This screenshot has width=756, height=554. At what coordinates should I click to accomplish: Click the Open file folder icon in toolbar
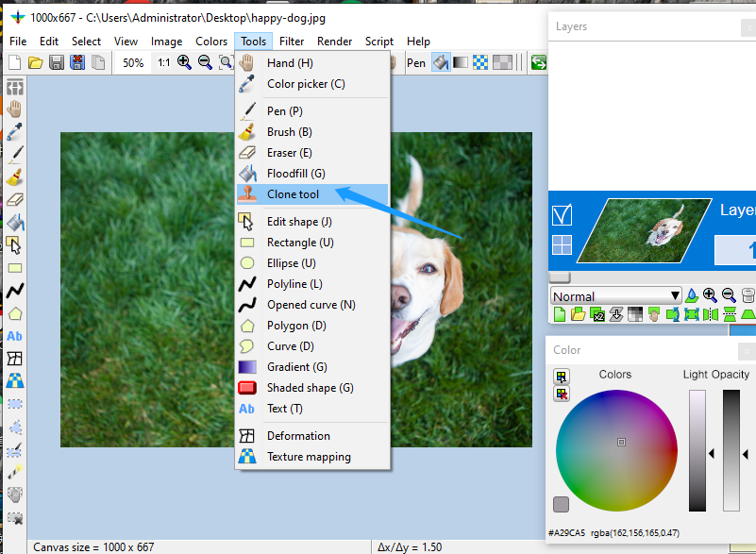(x=36, y=63)
